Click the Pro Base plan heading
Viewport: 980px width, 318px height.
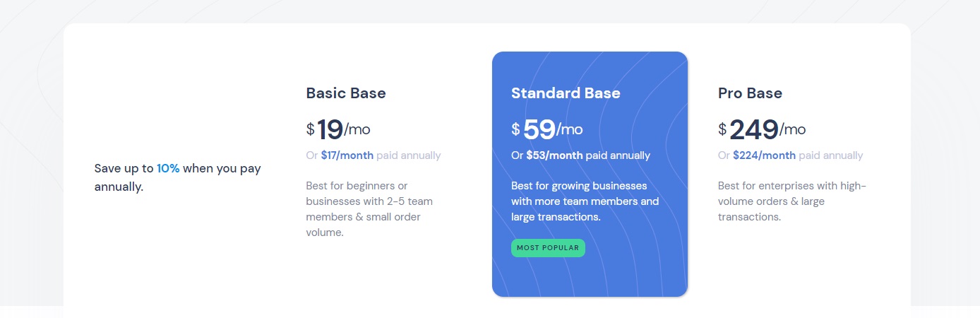pyautogui.click(x=750, y=93)
